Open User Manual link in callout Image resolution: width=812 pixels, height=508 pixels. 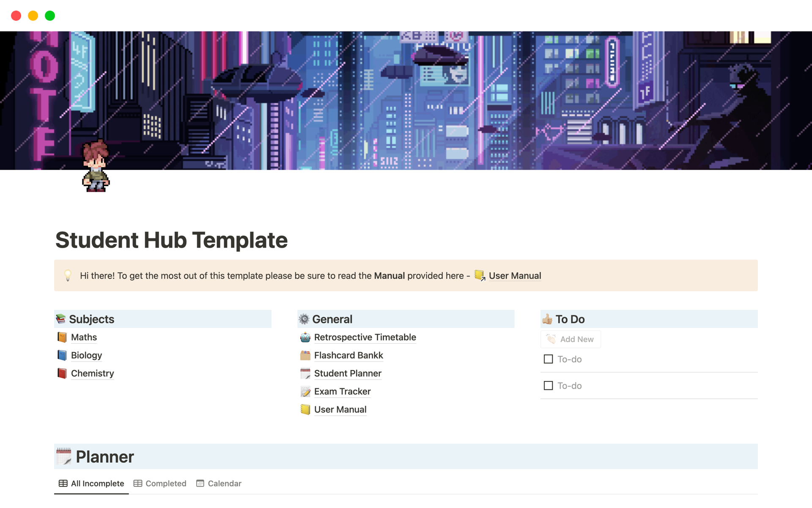(514, 276)
